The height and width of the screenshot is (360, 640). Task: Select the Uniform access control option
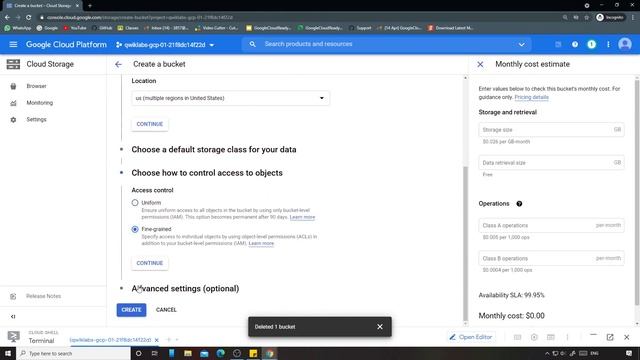click(135, 202)
